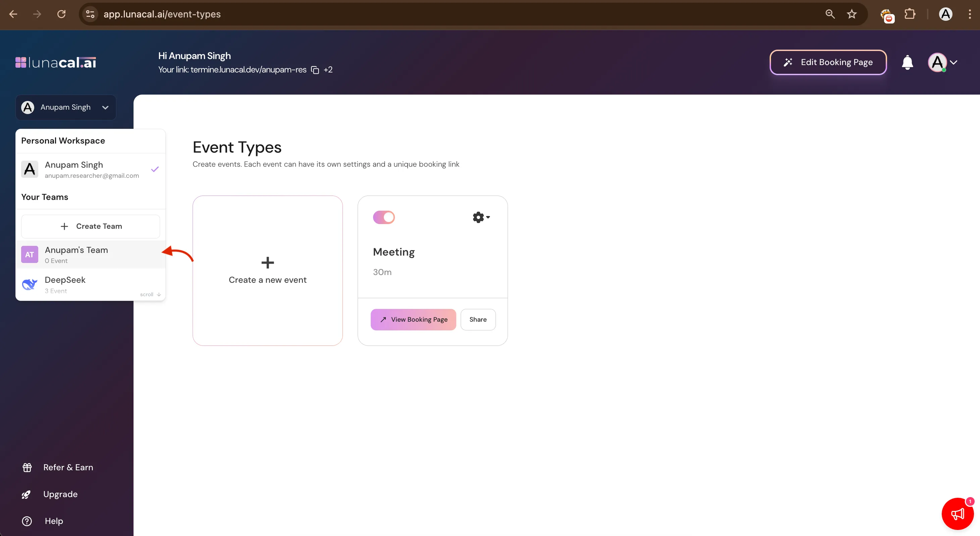Click the lunacal.ai logo

point(56,62)
